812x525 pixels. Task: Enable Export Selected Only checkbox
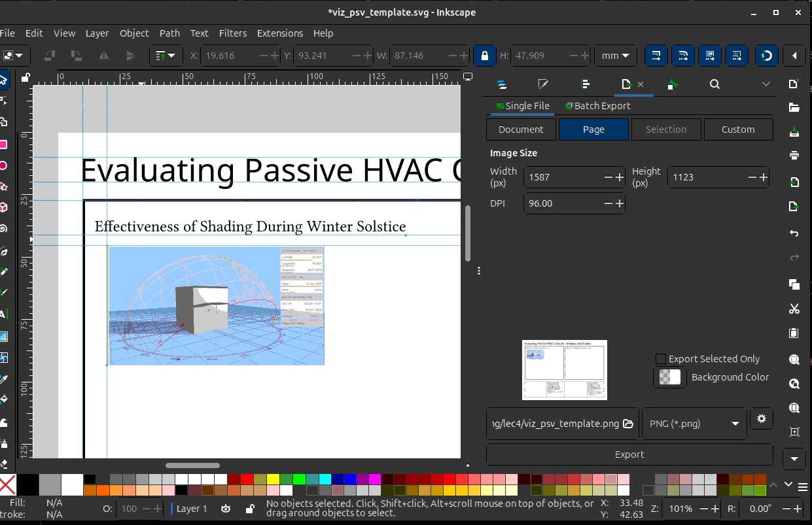661,359
